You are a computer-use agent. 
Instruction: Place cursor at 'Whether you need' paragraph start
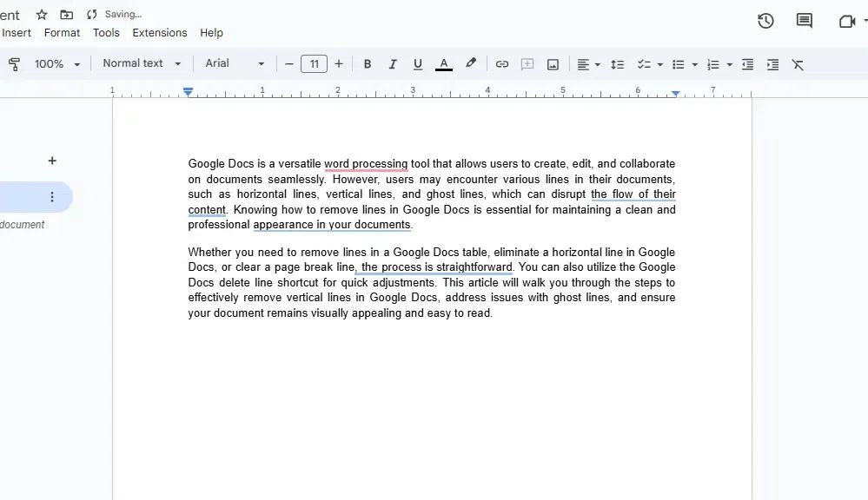[189, 253]
